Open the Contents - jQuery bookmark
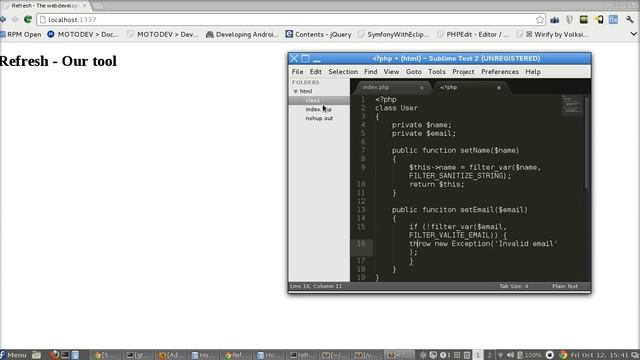 pos(318,35)
